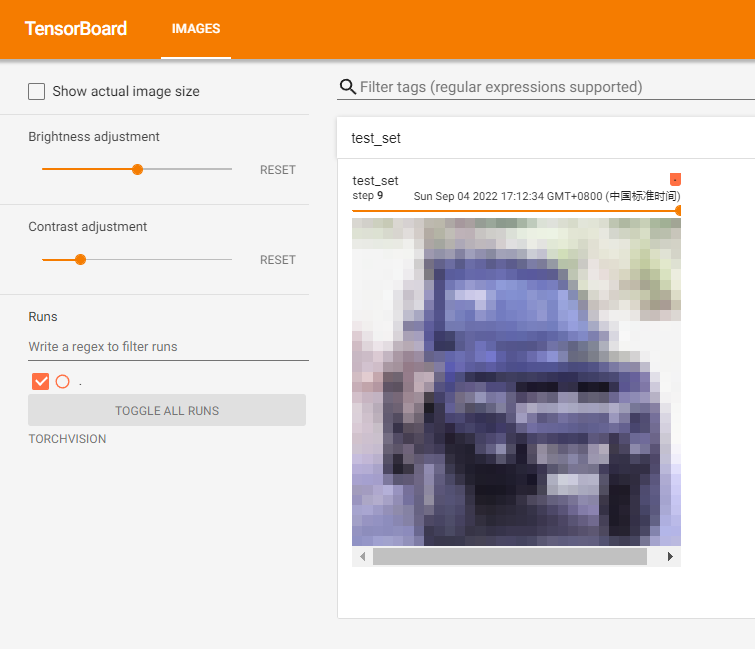755x649 pixels.
Task: Reset the Contrast adjustment
Action: coord(277,260)
